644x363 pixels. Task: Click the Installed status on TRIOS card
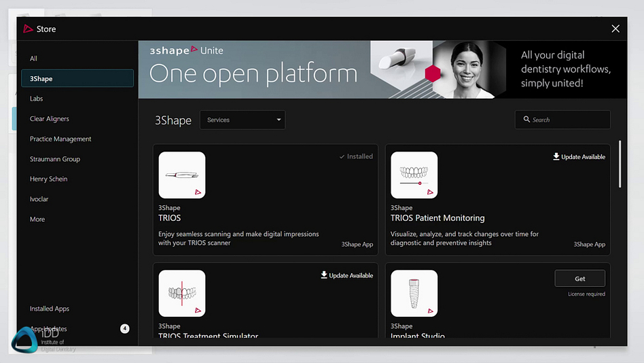point(356,156)
